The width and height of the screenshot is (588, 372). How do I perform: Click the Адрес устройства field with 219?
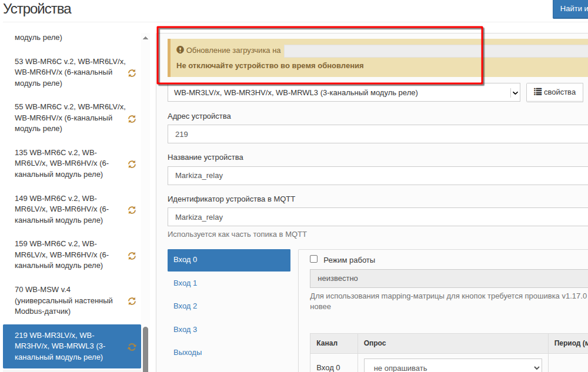coord(376,134)
